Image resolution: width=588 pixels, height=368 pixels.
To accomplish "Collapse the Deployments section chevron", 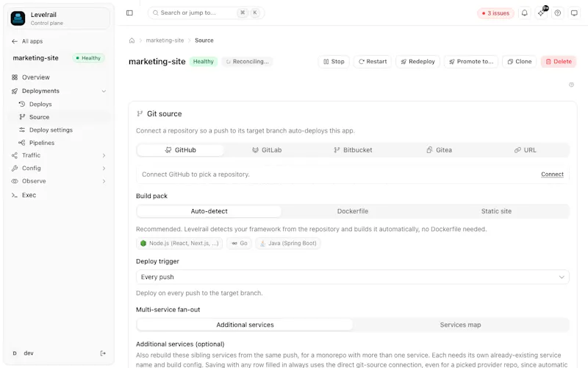I will point(104,91).
